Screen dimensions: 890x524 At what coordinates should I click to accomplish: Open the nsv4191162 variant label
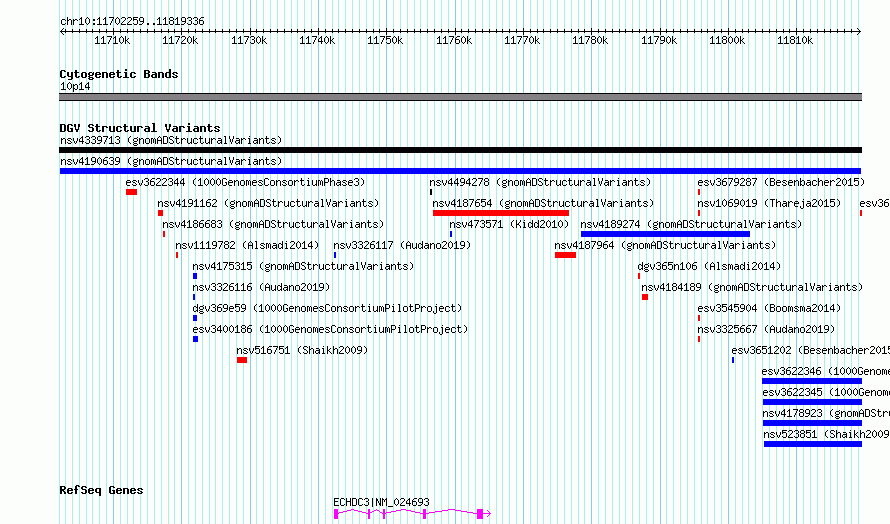click(x=268, y=203)
